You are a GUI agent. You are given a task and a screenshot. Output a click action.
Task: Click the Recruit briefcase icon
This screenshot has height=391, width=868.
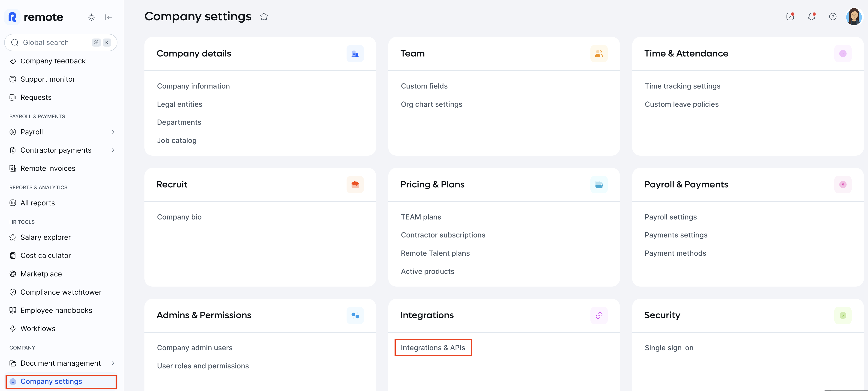point(355,185)
